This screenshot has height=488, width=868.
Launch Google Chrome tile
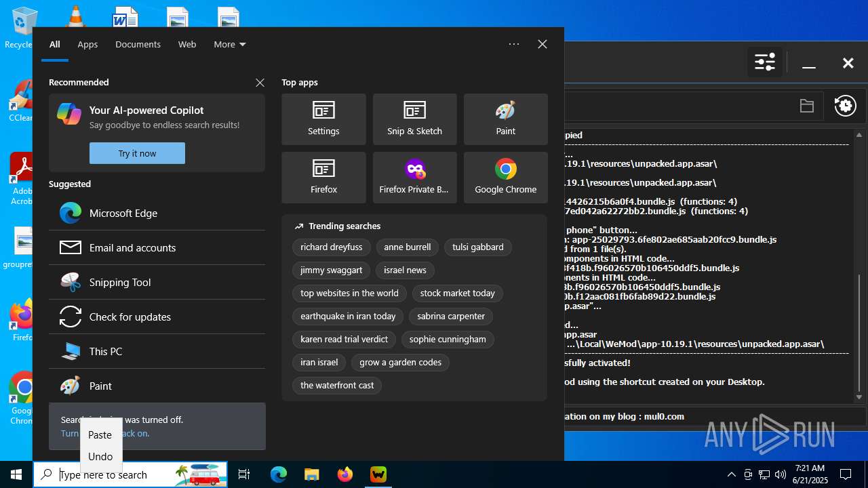click(x=505, y=178)
